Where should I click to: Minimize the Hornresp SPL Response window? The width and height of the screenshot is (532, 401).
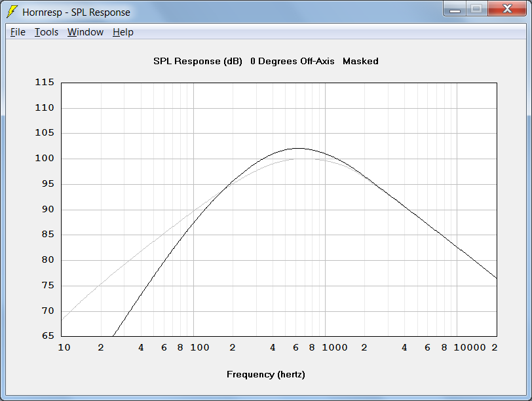[455, 9]
